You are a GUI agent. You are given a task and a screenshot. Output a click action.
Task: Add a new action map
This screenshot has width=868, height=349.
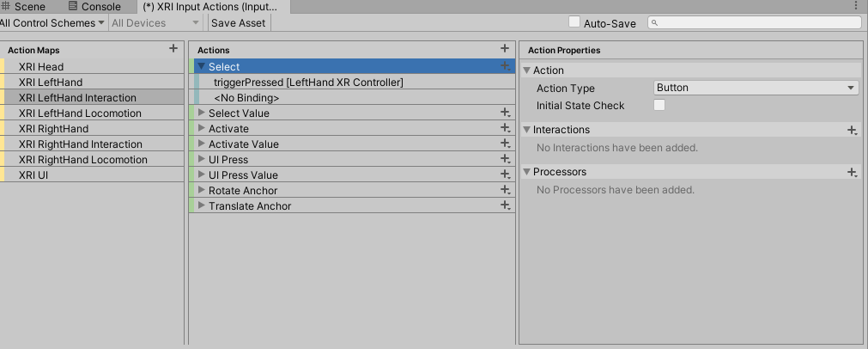[x=173, y=49]
